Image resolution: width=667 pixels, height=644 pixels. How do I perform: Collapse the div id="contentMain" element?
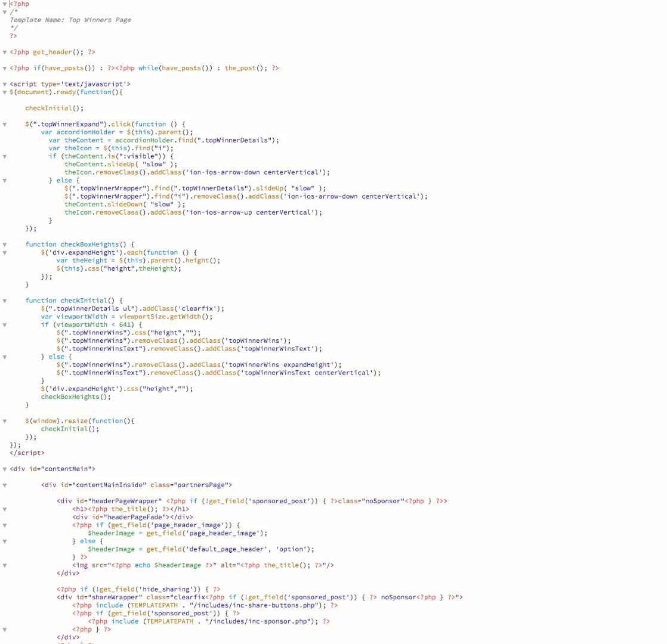5,469
